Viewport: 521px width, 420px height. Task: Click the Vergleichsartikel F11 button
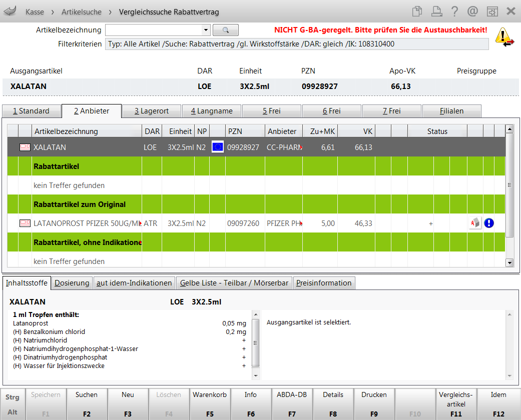456,404
